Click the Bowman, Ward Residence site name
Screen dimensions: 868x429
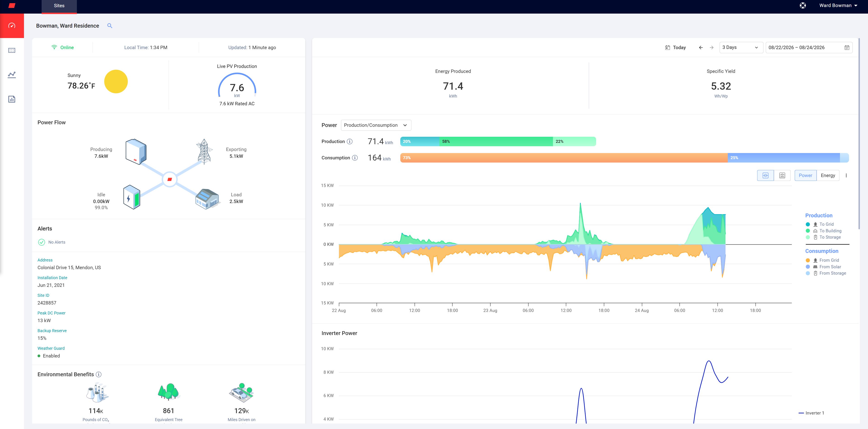coord(68,26)
